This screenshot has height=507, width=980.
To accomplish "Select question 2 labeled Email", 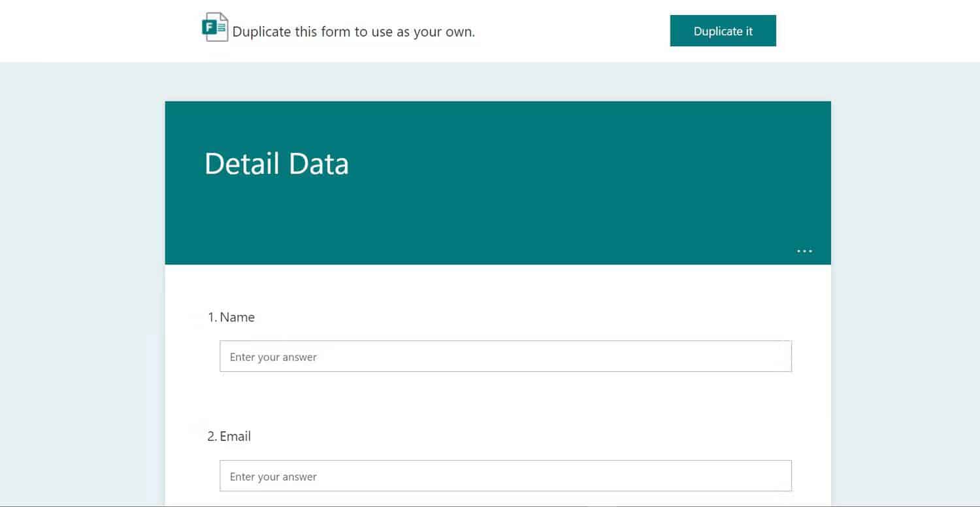I will pyautogui.click(x=229, y=436).
